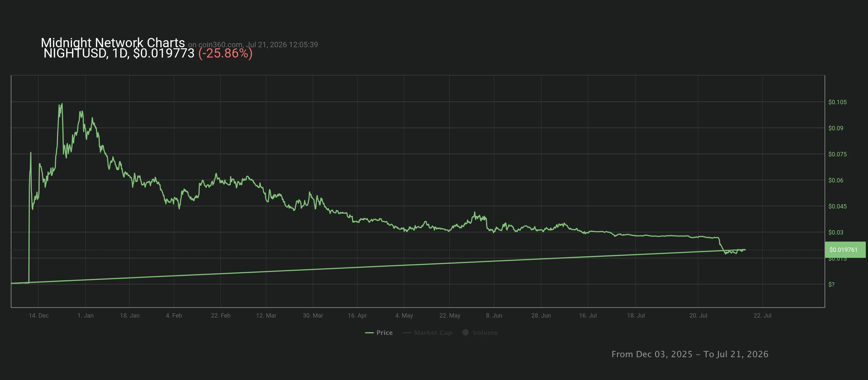Click the $? y-axis label
Screen dimensions: 868x380
[831, 284]
